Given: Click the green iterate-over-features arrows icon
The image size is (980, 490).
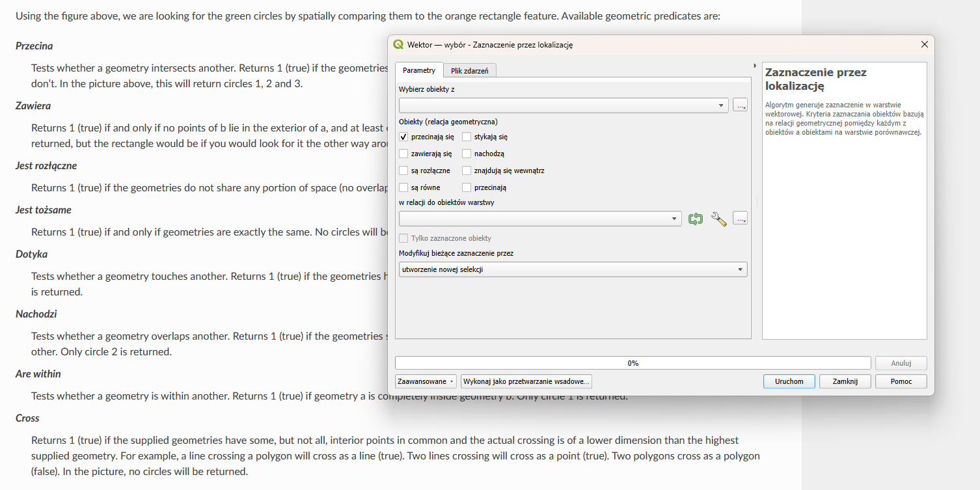Looking at the screenshot, I should [696, 219].
